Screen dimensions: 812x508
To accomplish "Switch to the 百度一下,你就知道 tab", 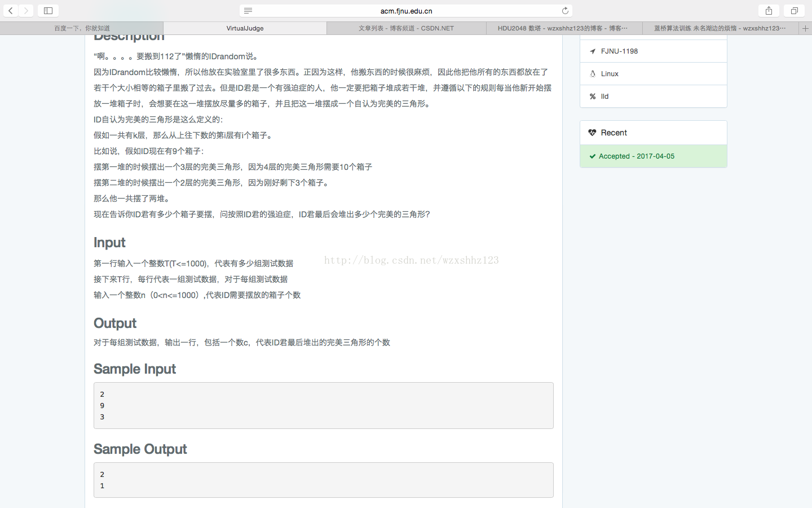I will click(x=82, y=28).
